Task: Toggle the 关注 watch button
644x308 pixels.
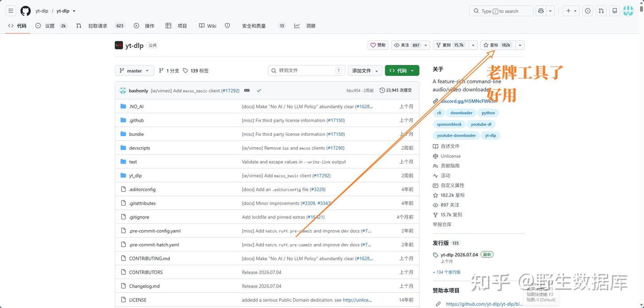Action: (x=407, y=45)
